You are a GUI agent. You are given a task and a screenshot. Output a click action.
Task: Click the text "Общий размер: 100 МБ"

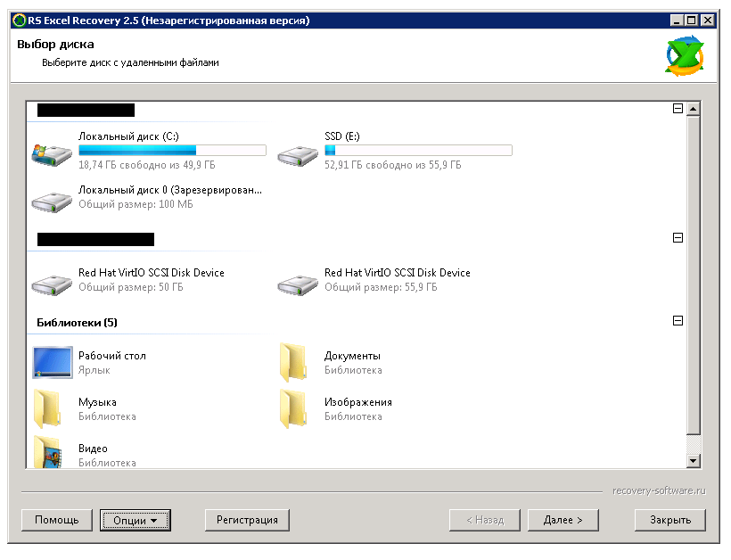pyautogui.click(x=136, y=204)
